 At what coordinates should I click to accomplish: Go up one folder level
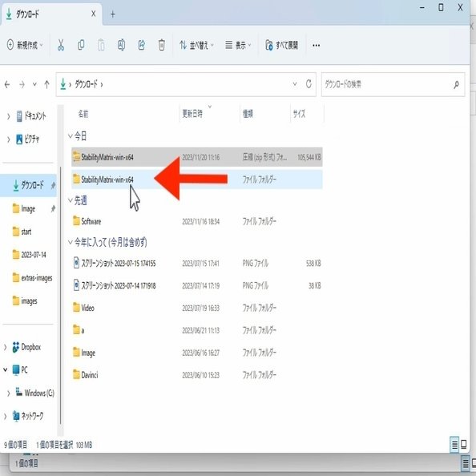(46, 84)
